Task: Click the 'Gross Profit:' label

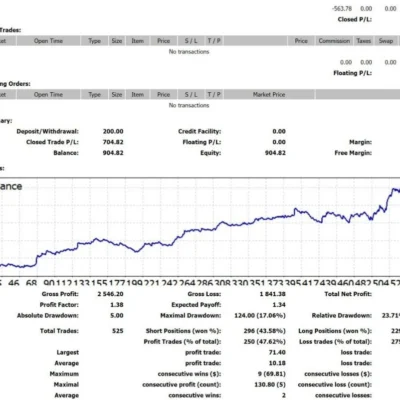Action: pos(60,294)
